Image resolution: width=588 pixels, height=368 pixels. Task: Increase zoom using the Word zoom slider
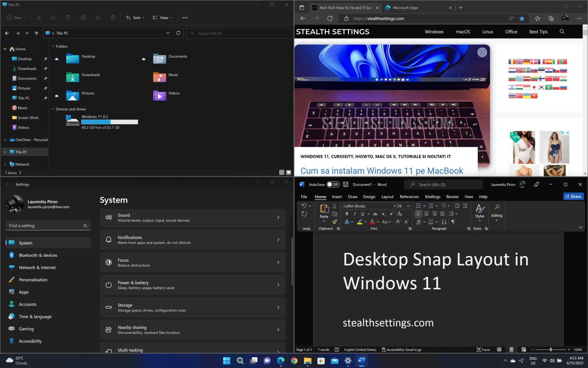point(569,350)
